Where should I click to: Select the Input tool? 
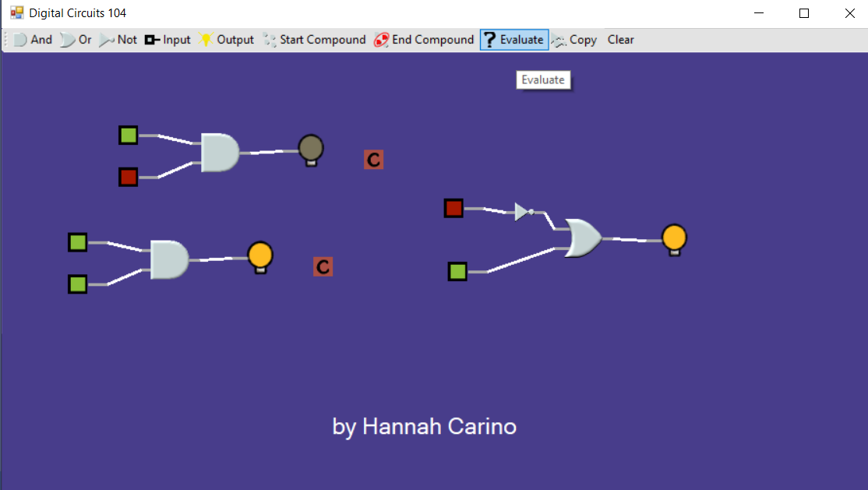168,40
